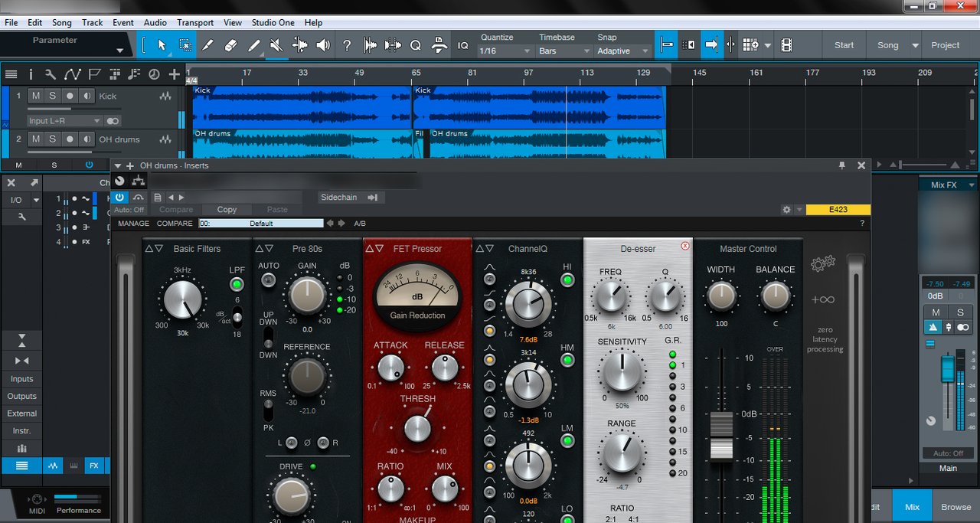Image resolution: width=980 pixels, height=523 pixels.
Task: Open the Quantize 1/16 dropdown
Action: click(x=505, y=51)
